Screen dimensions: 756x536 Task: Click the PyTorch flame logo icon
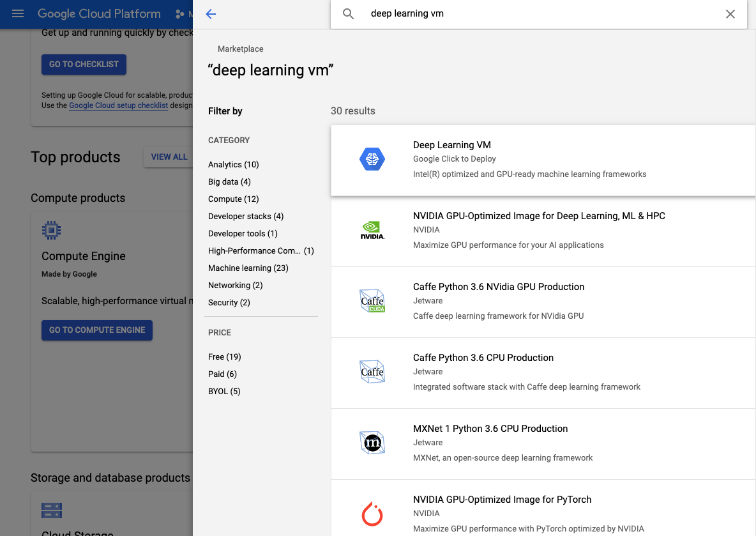(x=372, y=514)
